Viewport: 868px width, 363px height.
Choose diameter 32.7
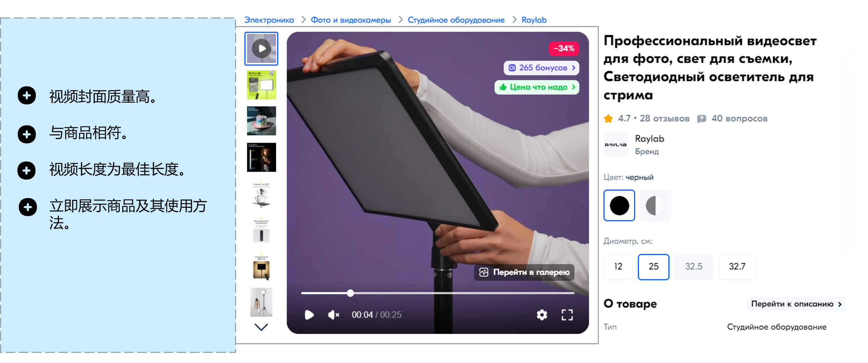point(737,267)
